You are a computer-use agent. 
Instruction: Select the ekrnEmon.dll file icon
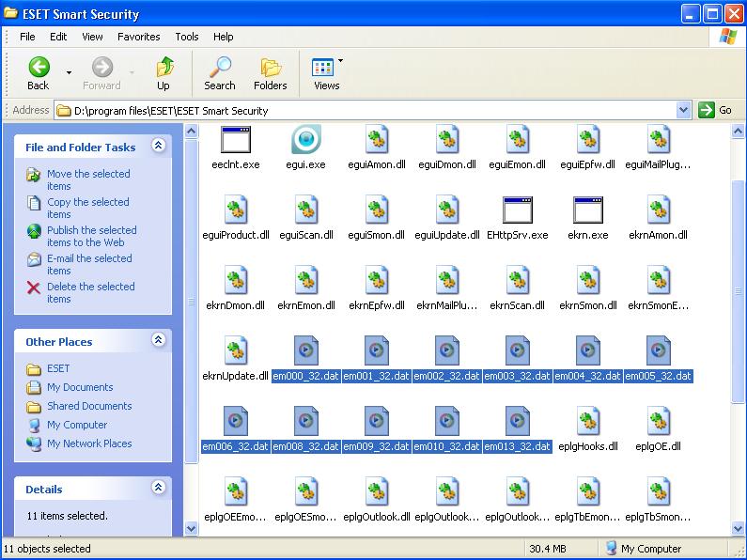coord(306,280)
